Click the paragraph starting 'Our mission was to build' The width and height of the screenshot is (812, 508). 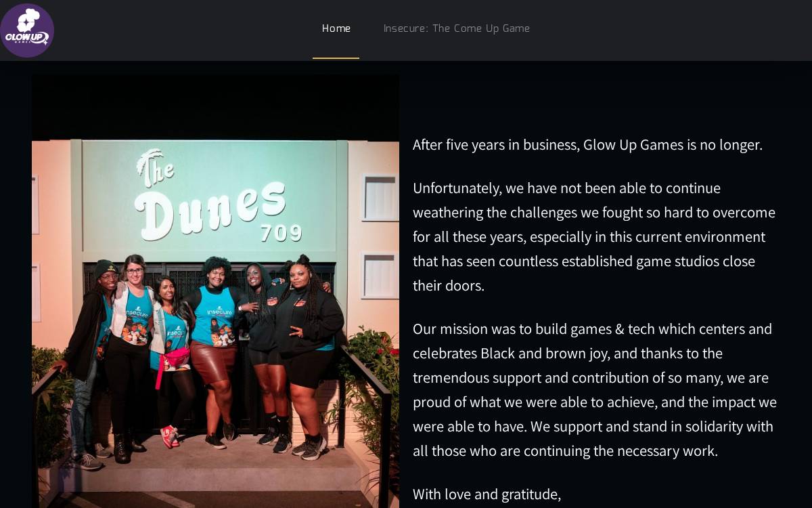click(x=595, y=389)
